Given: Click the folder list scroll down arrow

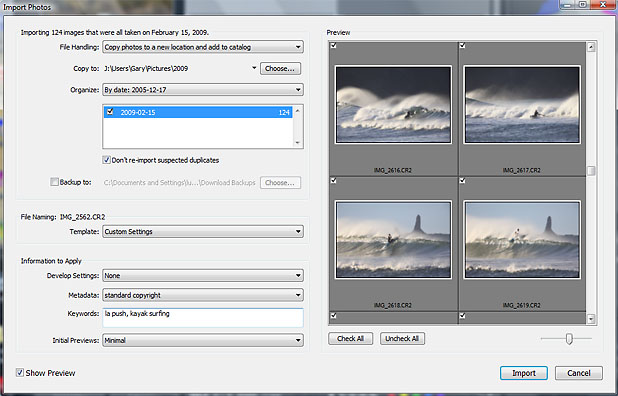Looking at the screenshot, I should coord(298,143).
